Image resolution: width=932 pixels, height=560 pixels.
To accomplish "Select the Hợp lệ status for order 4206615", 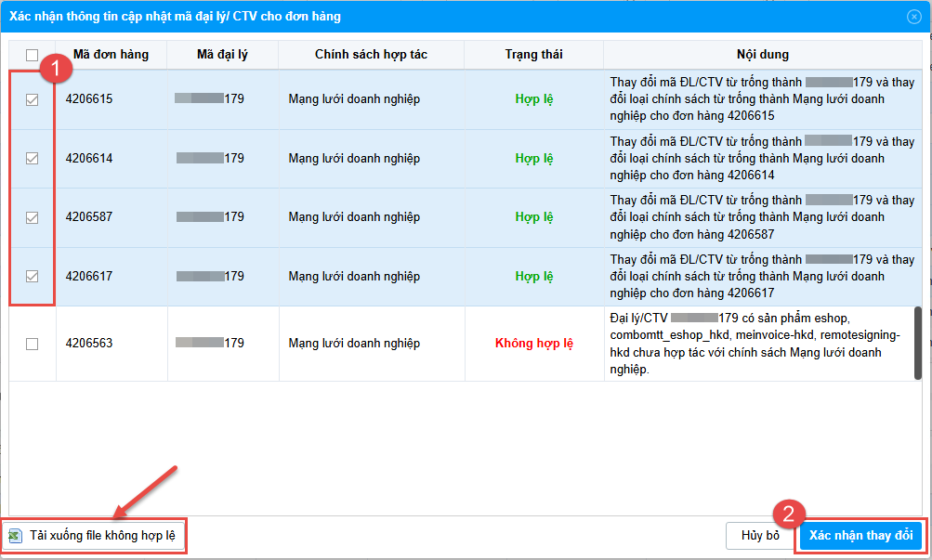I will (x=533, y=99).
